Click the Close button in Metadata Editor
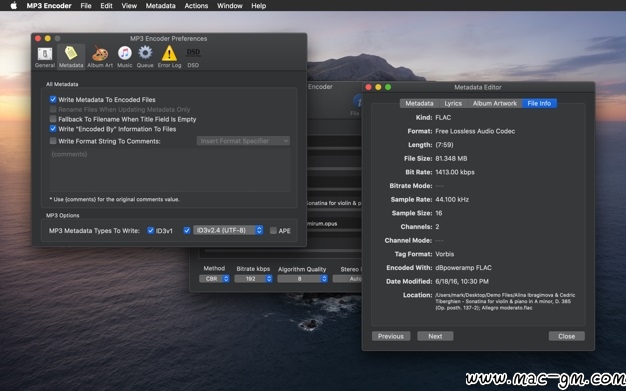This screenshot has height=391, width=626. [567, 336]
